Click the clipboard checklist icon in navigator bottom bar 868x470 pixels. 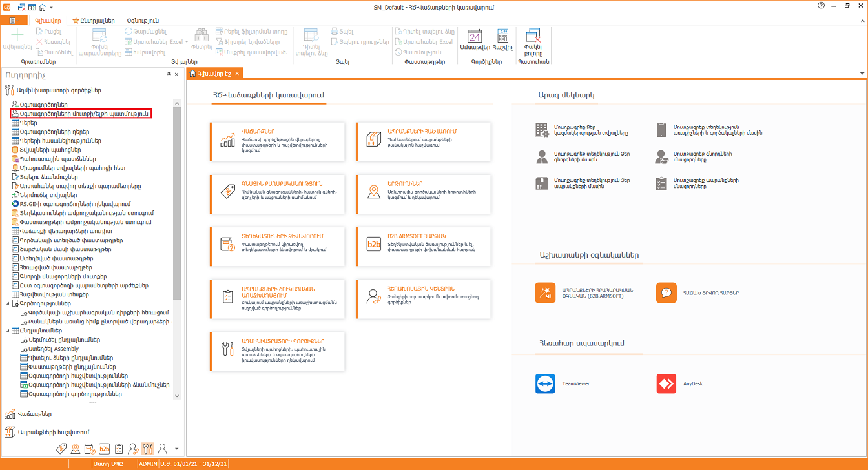[x=119, y=448]
